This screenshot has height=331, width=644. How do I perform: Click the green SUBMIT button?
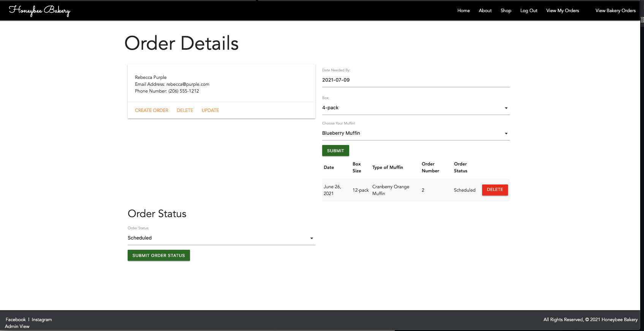335,151
